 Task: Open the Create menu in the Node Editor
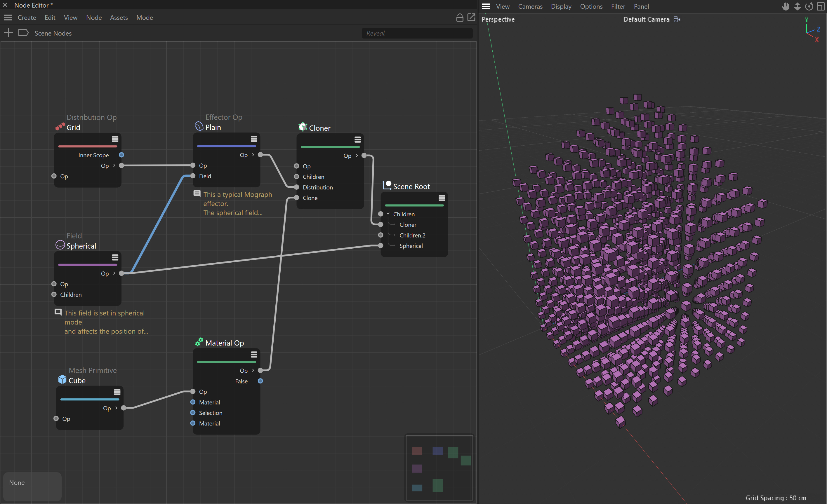pyautogui.click(x=27, y=18)
